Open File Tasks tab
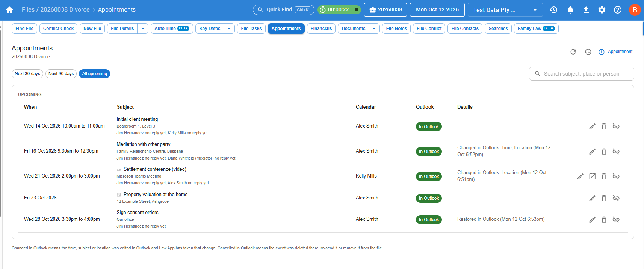This screenshot has width=644, height=269. (251, 29)
